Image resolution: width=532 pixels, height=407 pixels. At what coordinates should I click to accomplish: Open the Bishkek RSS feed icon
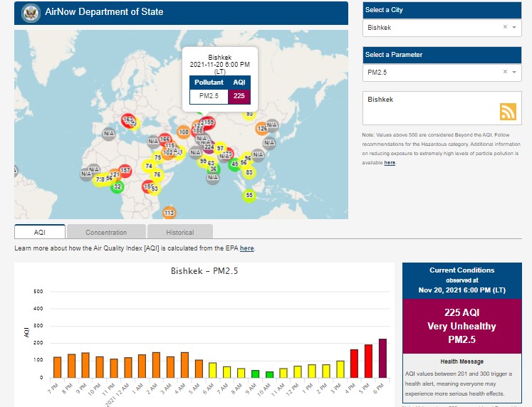tap(507, 112)
